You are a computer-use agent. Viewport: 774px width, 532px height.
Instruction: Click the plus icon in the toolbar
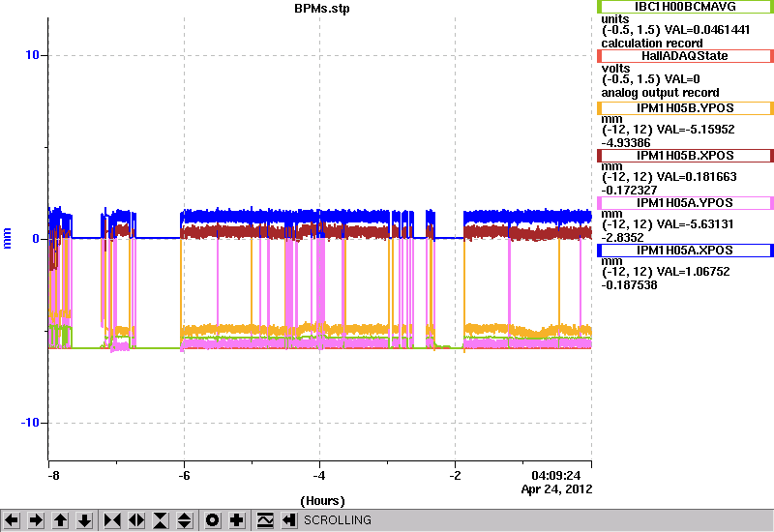tap(237, 520)
